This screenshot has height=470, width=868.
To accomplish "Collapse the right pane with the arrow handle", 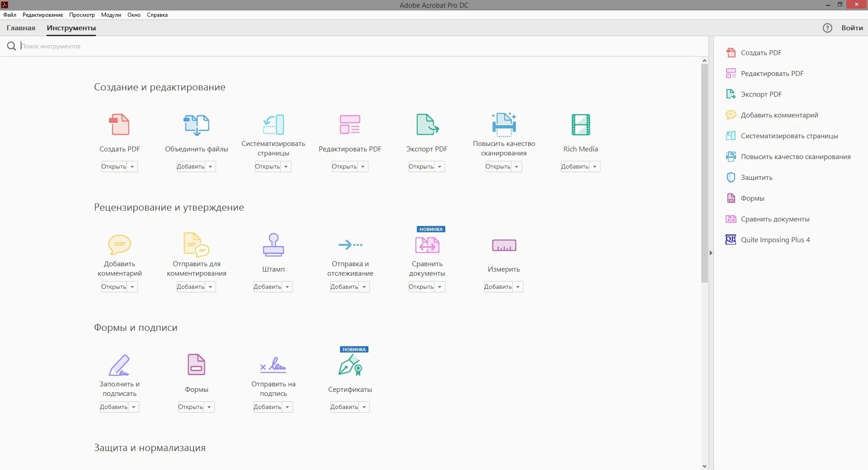I will [711, 253].
